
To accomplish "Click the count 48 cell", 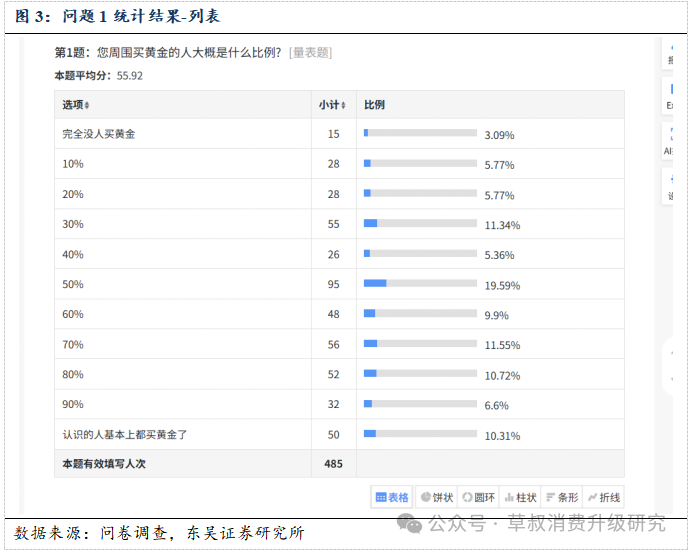I will [x=333, y=314].
